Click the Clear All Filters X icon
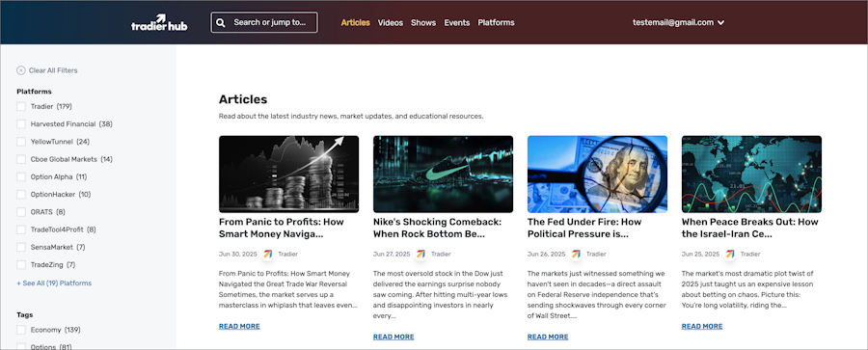Viewport: 868px width, 350px height. 21,70
